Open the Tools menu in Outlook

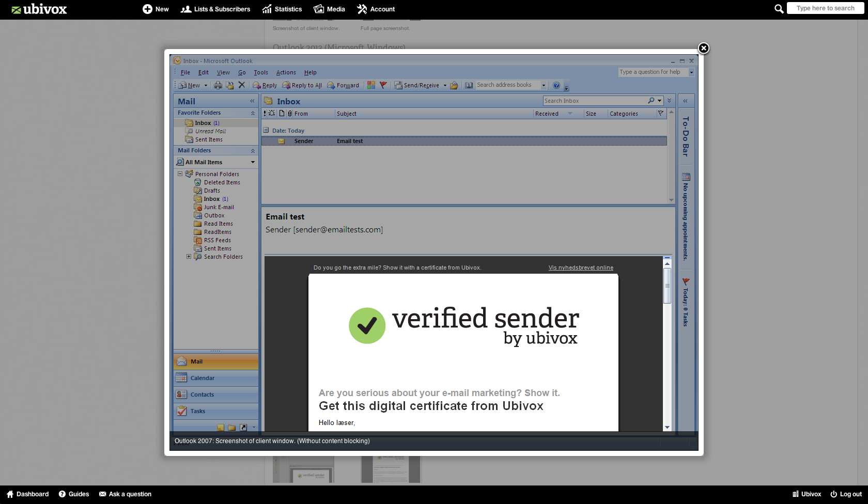point(261,73)
